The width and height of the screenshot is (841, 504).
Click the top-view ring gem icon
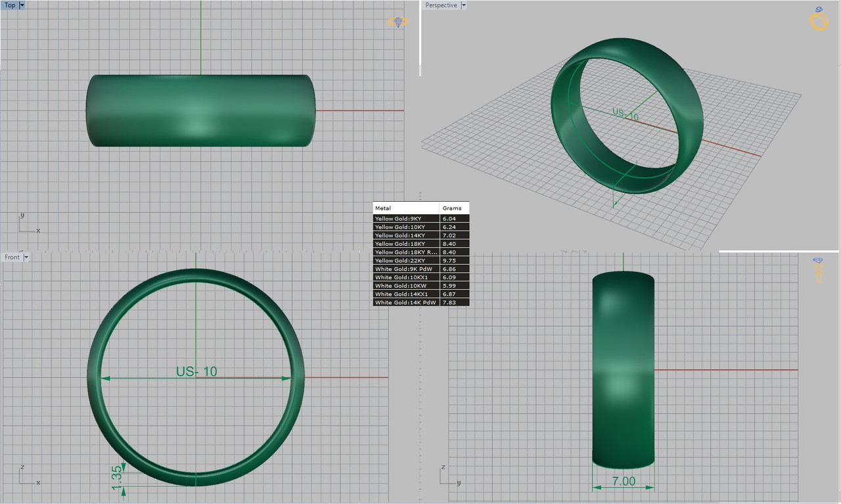pos(398,22)
